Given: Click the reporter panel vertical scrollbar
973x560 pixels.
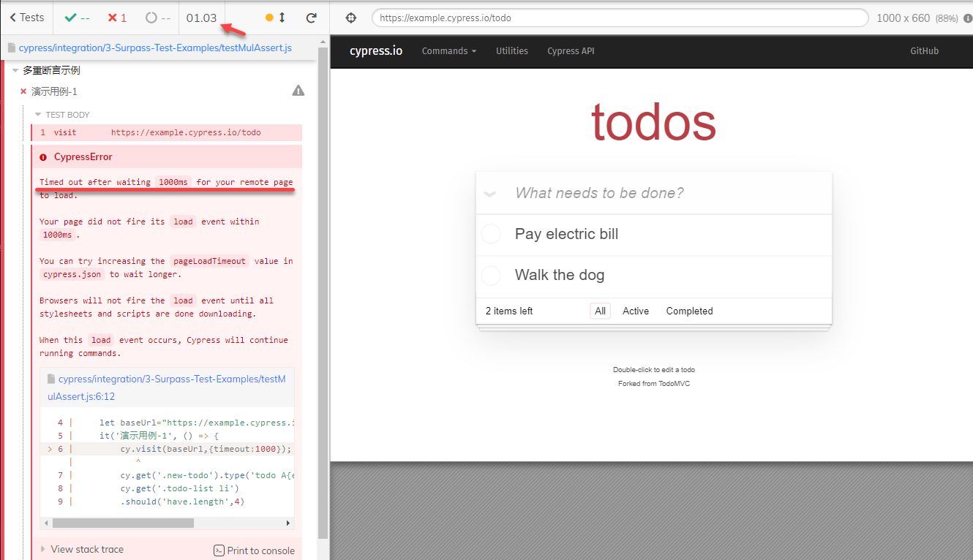Looking at the screenshot, I should [323, 292].
